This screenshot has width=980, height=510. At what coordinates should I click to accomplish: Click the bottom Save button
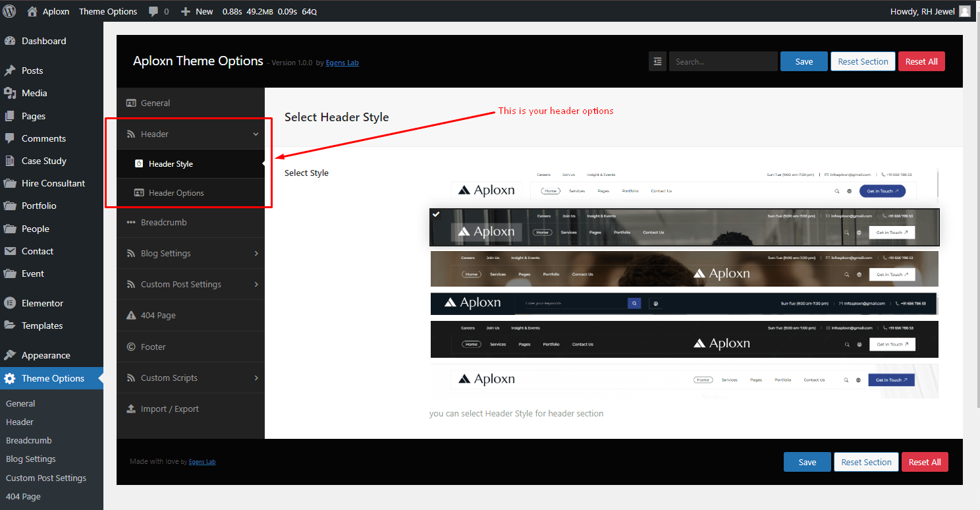(807, 462)
